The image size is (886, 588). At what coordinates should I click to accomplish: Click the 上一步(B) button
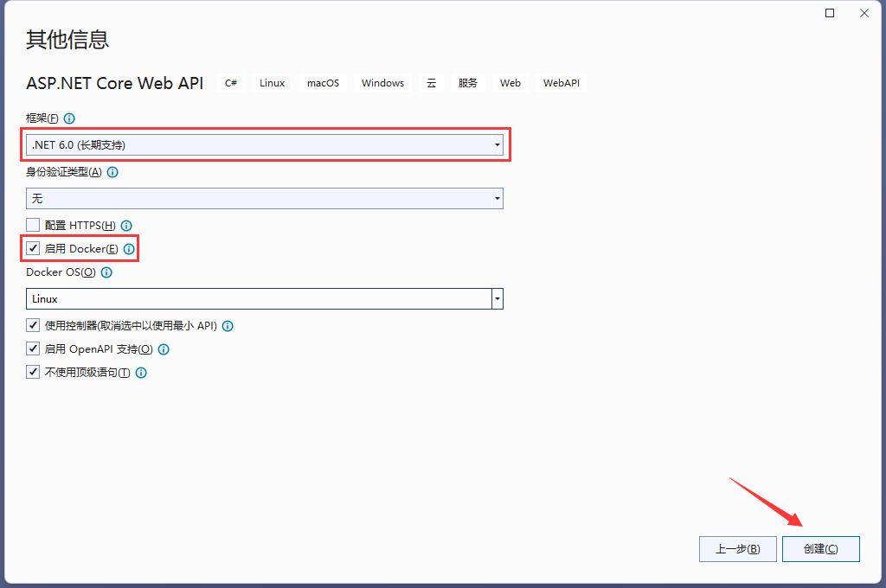[x=737, y=549]
